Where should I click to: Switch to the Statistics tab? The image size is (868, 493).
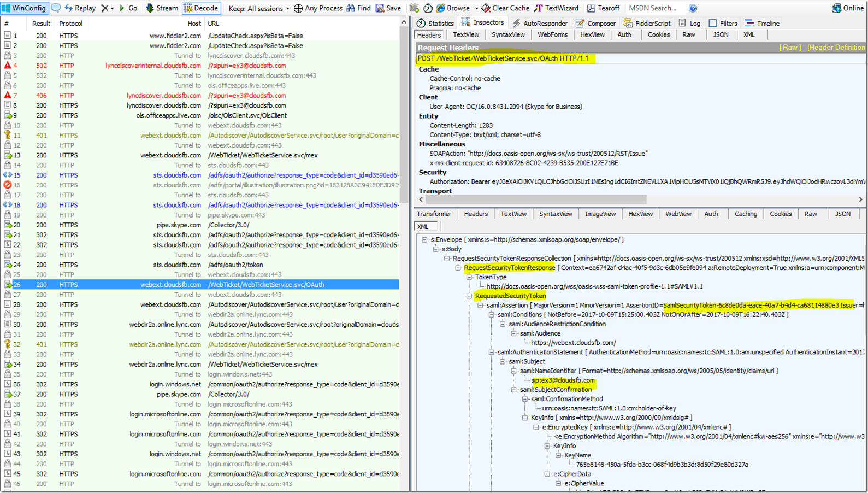435,23
